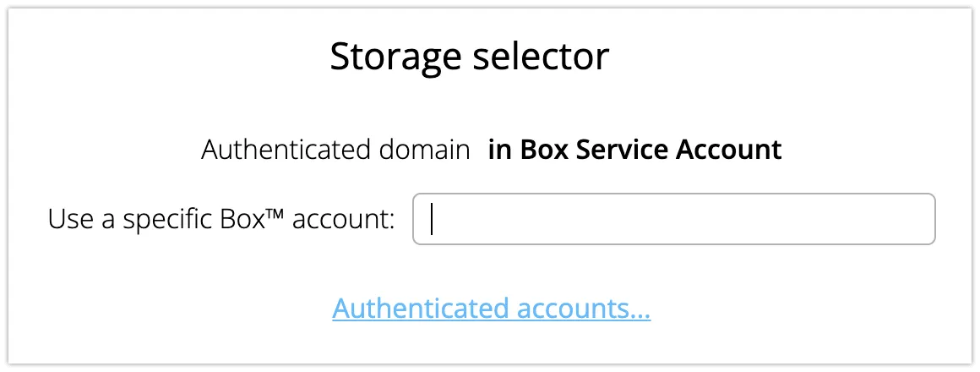Follow the Authenticated accounts… hyperlink

coord(491,308)
